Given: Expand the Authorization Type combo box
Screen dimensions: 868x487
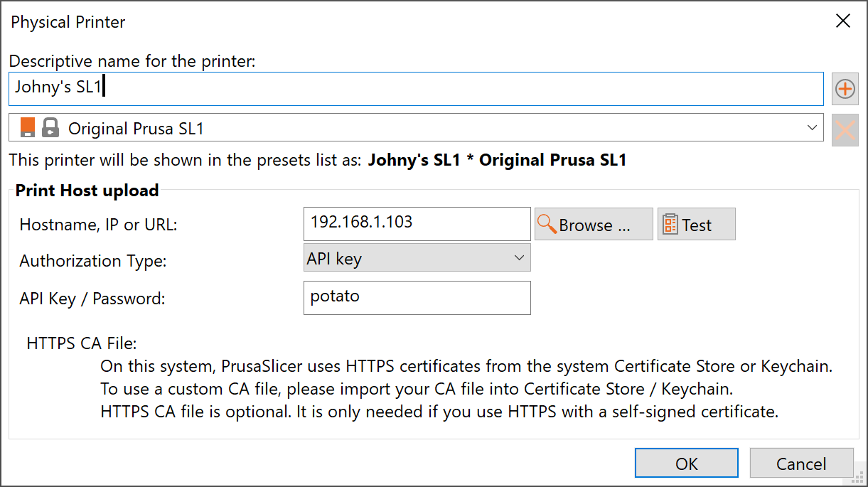Looking at the screenshot, I should click(x=417, y=258).
